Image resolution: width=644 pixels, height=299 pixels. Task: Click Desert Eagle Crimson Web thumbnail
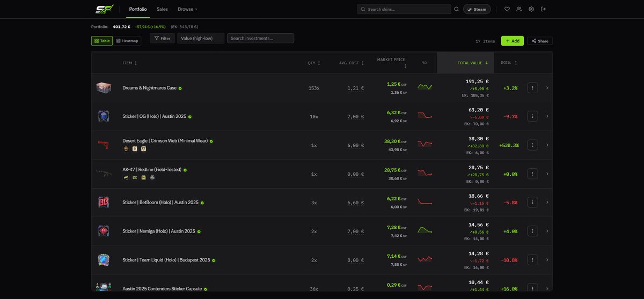pos(104,145)
